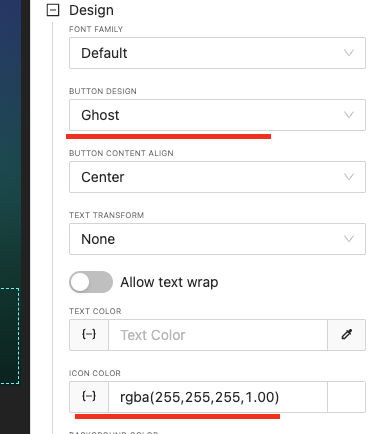Click the Text Color input field
Viewport: 380px width, 434px height.
point(218,335)
